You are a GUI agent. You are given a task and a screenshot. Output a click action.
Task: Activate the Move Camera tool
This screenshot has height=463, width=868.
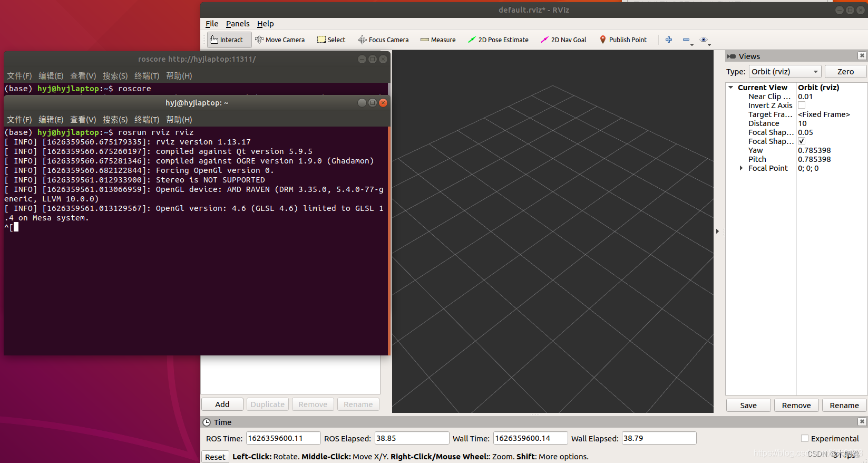tap(280, 40)
